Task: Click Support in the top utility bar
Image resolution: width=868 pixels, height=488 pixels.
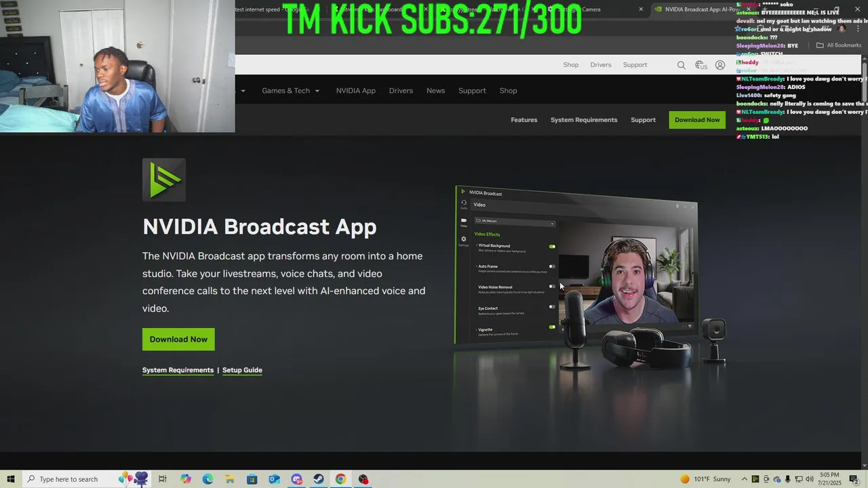Action: [x=635, y=65]
